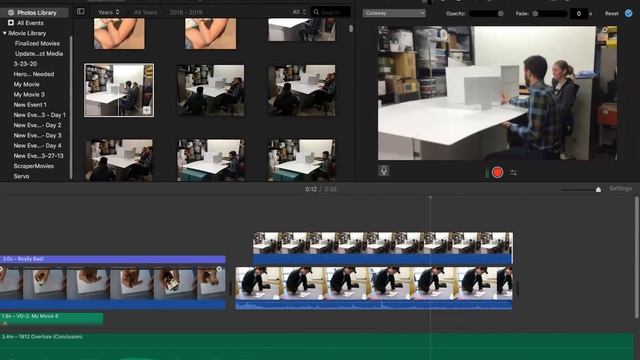640x360 pixels.
Task: Click the All Events star icon
Action: pyautogui.click(x=11, y=23)
